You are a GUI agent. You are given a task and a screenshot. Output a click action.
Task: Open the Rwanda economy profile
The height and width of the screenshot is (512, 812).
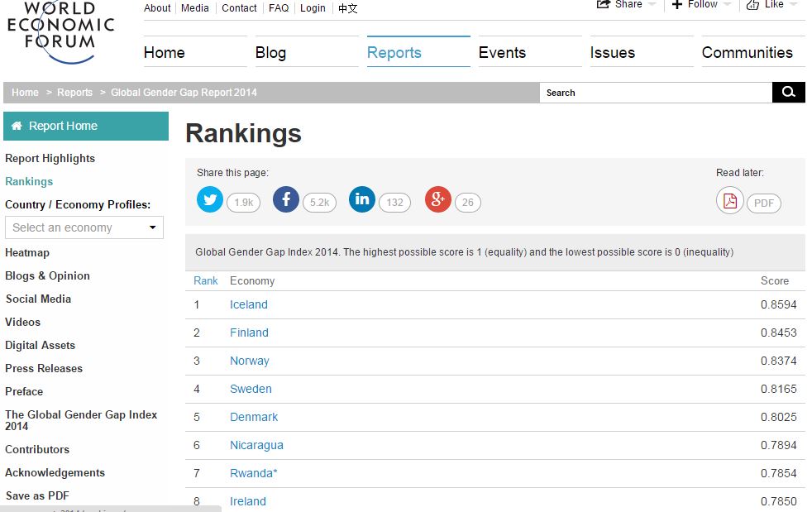(253, 473)
